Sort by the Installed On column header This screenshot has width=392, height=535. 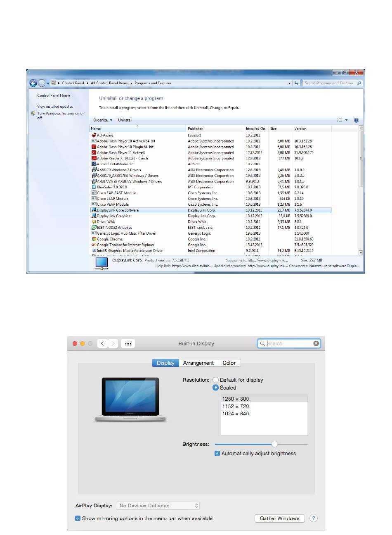[256, 128]
